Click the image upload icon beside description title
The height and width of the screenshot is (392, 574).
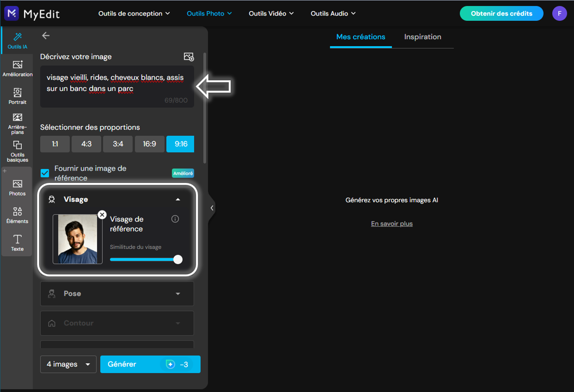189,57
